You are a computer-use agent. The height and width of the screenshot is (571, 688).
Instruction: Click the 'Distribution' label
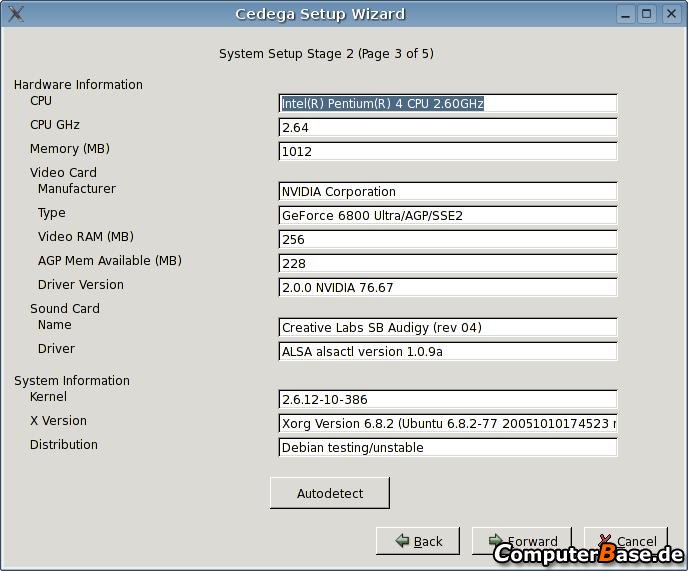coord(64,445)
